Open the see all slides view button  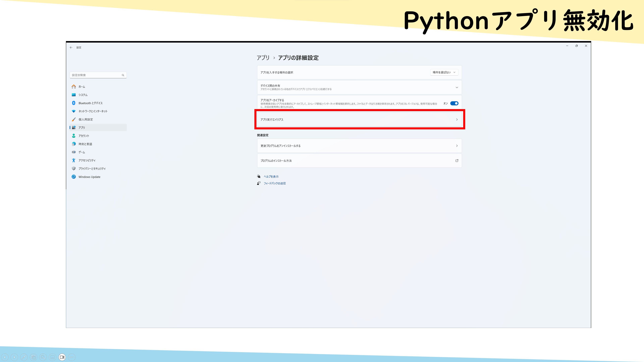click(x=34, y=357)
